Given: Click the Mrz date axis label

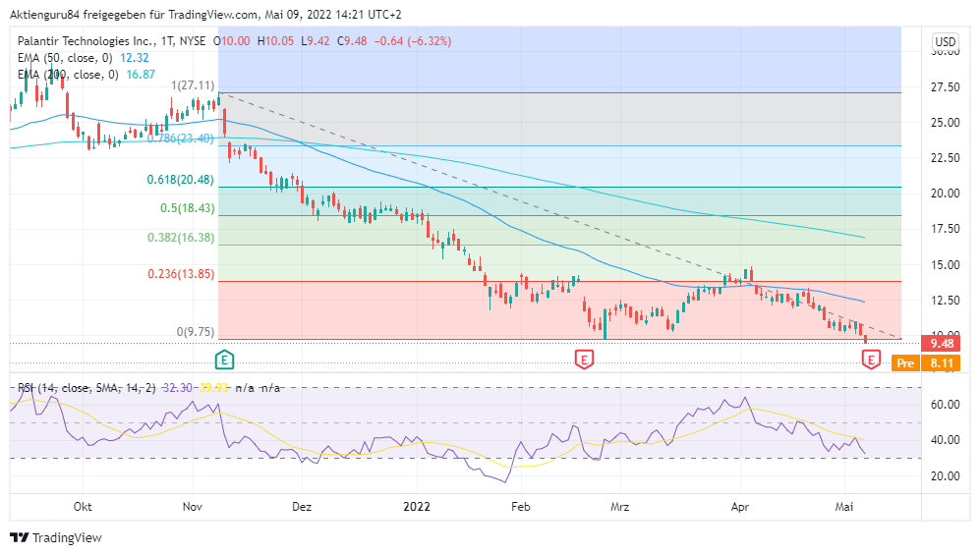Looking at the screenshot, I should (620, 507).
